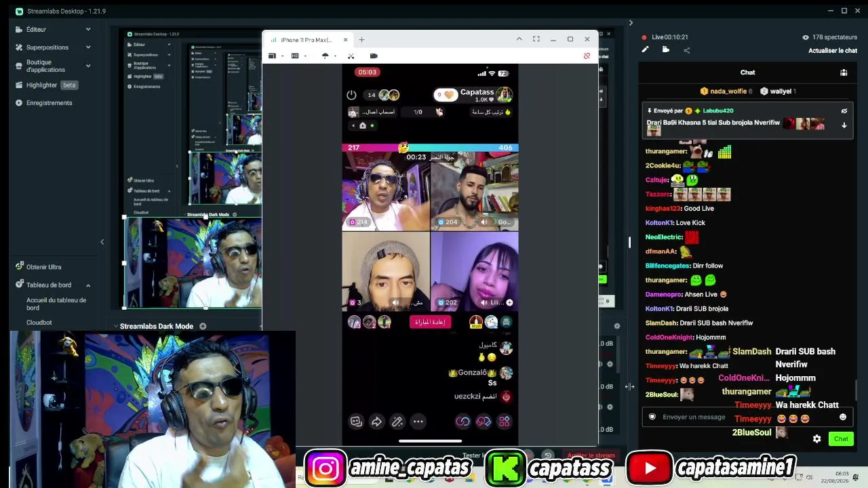Tap the house icon in phone stream

(x=363, y=125)
